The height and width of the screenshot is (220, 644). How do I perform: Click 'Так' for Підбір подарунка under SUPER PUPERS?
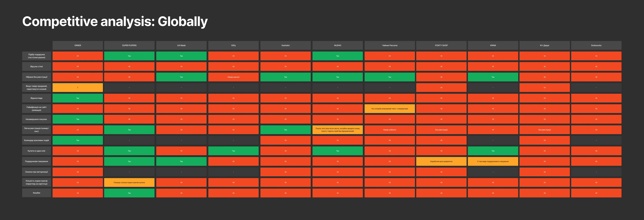point(129,56)
